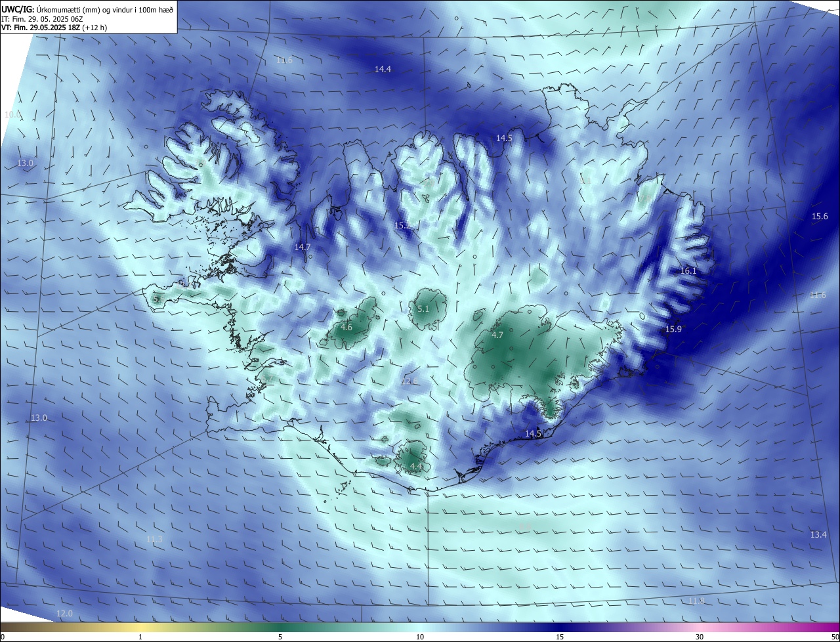Click the 15.2 value label on the map
The width and height of the screenshot is (840, 642).
[402, 226]
